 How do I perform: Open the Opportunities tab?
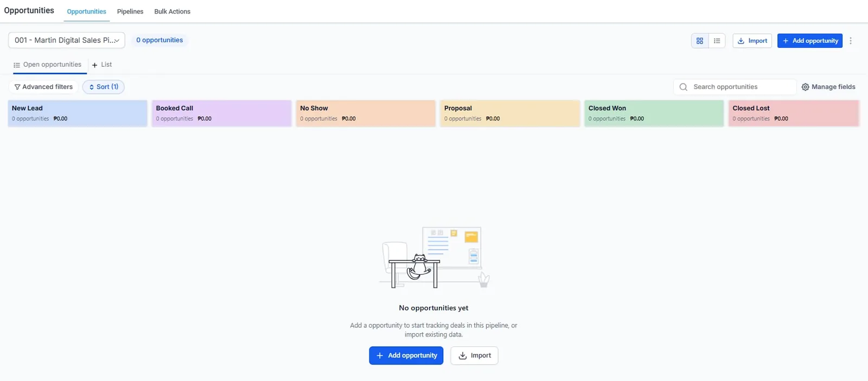click(x=87, y=11)
